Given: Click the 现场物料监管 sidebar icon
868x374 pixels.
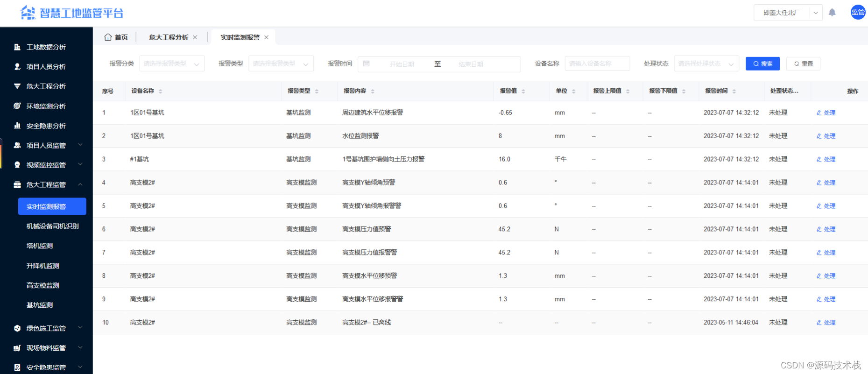Looking at the screenshot, I should tap(17, 348).
